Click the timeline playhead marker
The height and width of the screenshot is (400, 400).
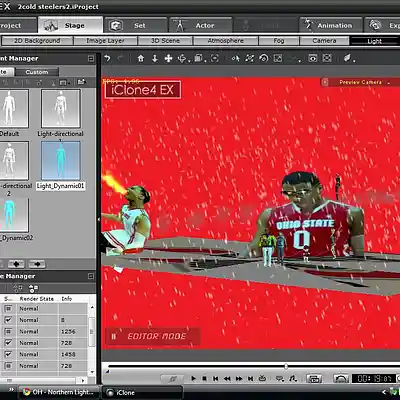286,366
